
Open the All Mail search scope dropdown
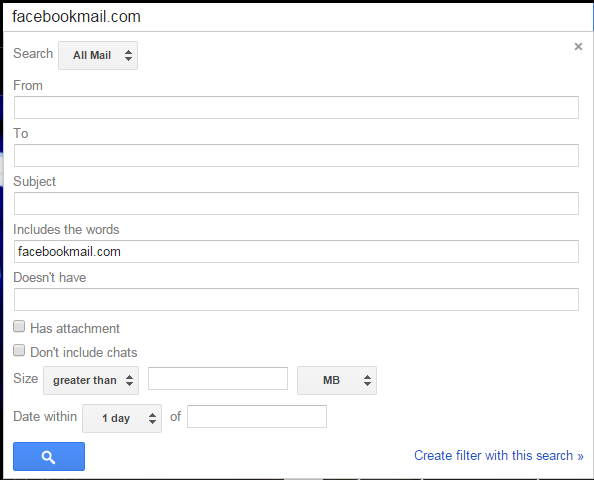[98, 55]
